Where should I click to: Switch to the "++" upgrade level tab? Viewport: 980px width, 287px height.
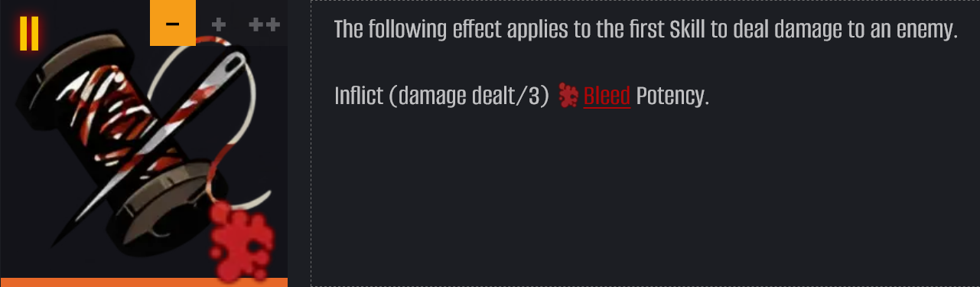pyautogui.click(x=265, y=24)
